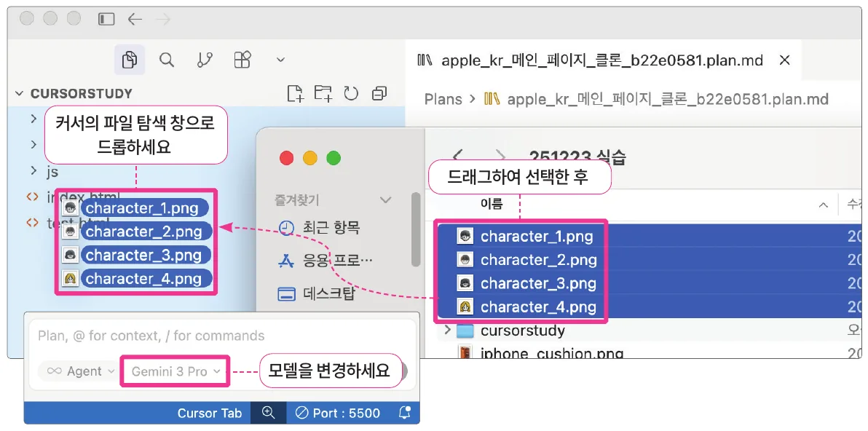
Task: Open the Extensions blocks icon
Action: point(242,60)
